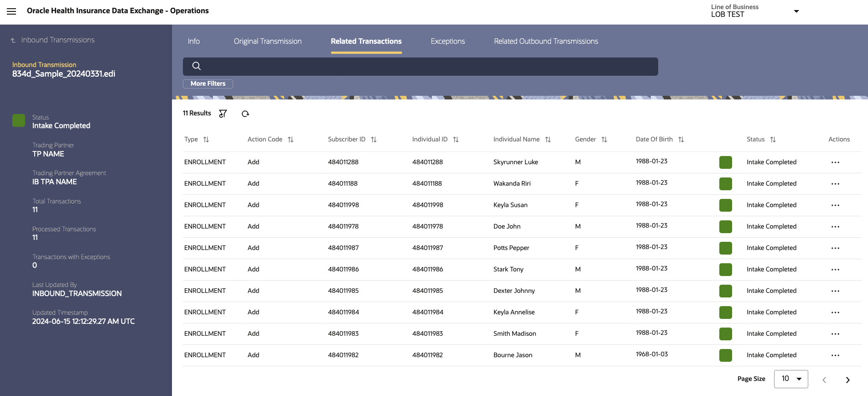868x396 pixels.
Task: Refresh the results list
Action: point(245,114)
